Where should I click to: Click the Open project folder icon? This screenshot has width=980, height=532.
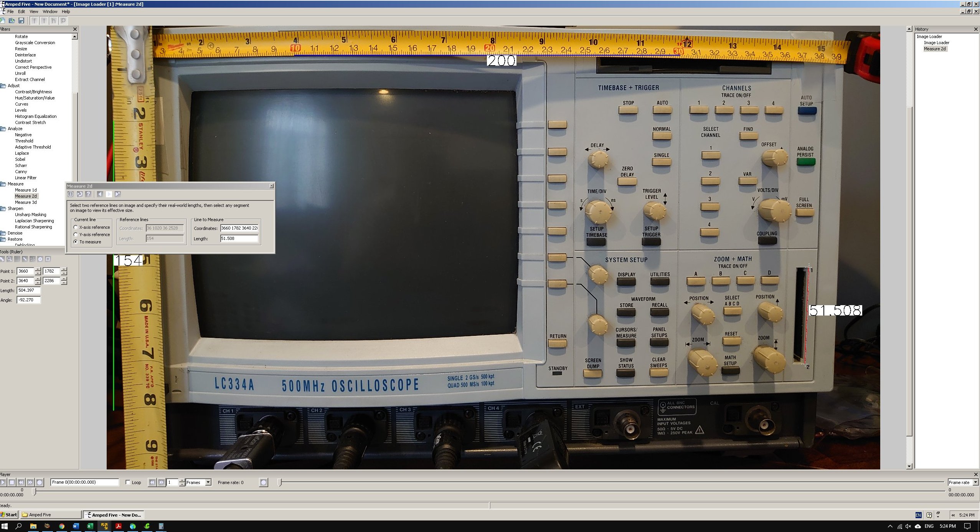coord(12,20)
